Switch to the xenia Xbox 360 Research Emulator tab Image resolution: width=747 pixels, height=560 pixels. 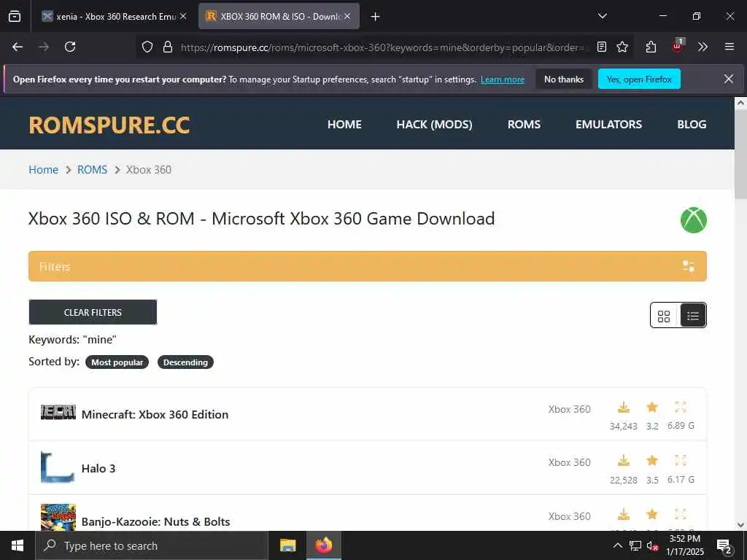[115, 16]
